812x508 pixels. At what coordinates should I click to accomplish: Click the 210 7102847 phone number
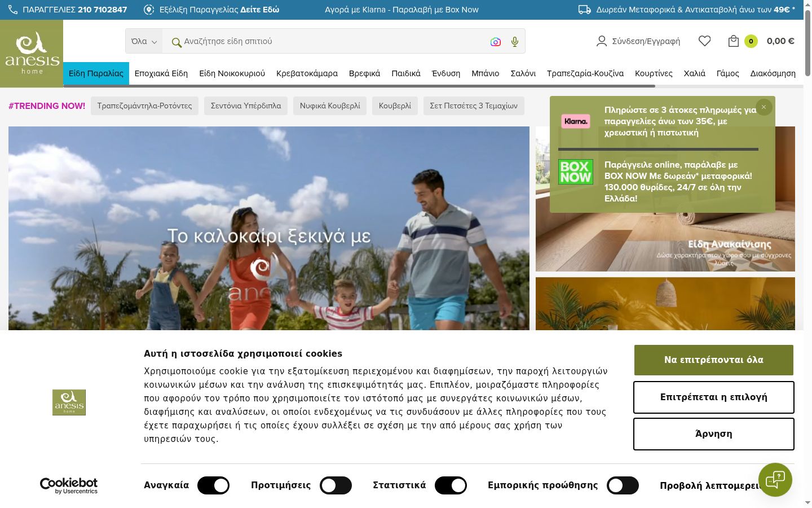click(x=103, y=10)
